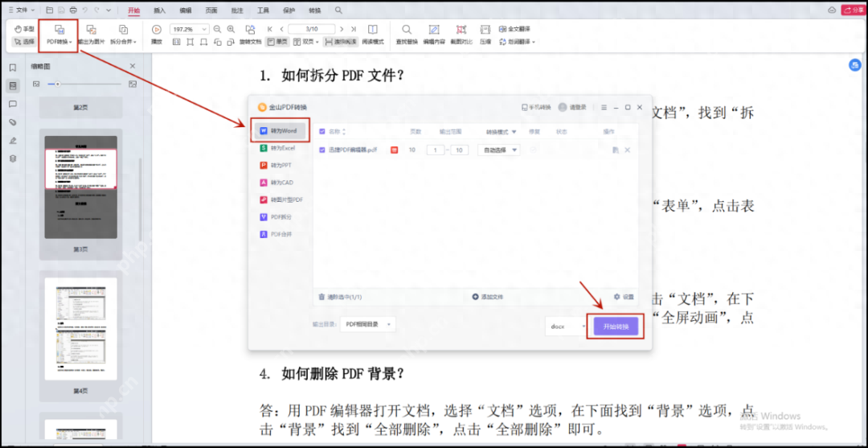This screenshot has width=868, height=448.
Task: Jump to the last page arrow
Action: tap(353, 29)
